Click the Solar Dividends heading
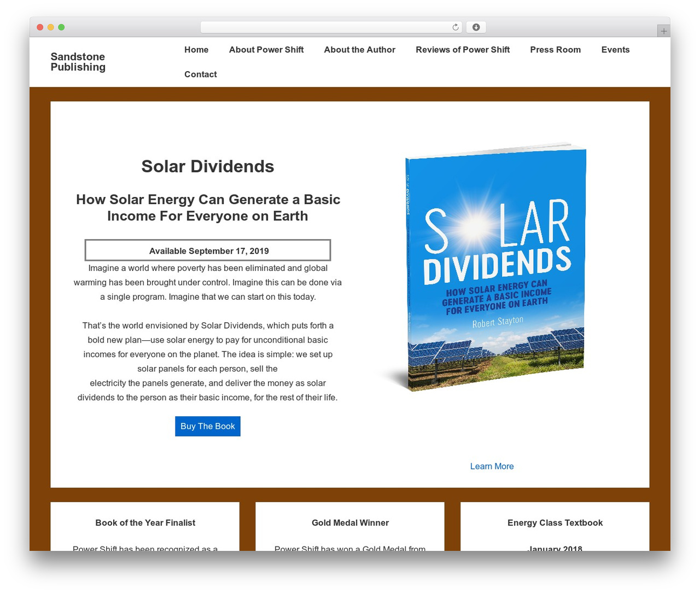 click(x=208, y=166)
